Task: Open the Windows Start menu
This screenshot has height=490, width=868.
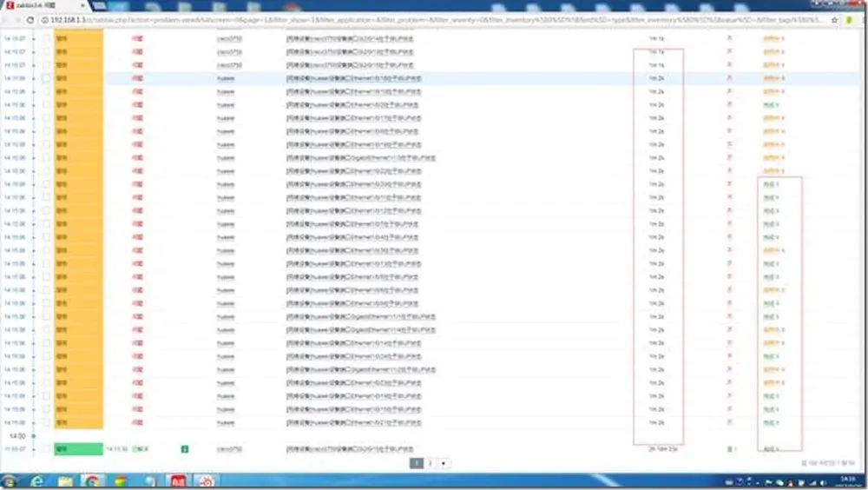Action: pos(10,481)
